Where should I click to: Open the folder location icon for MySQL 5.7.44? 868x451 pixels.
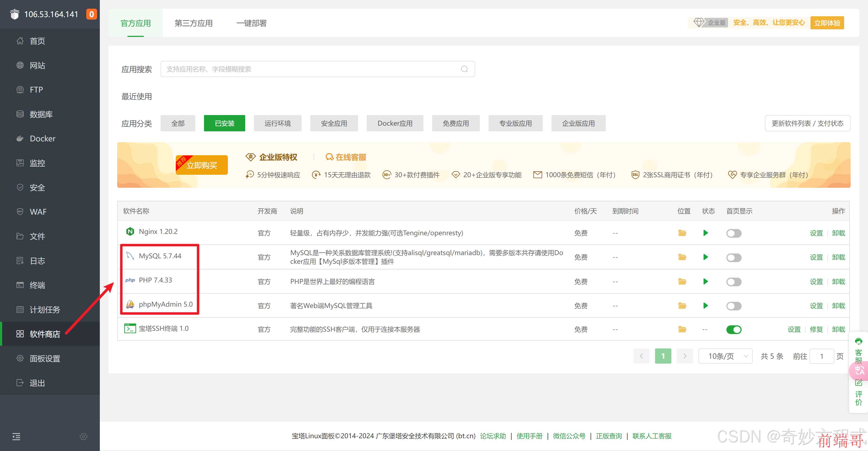(682, 257)
